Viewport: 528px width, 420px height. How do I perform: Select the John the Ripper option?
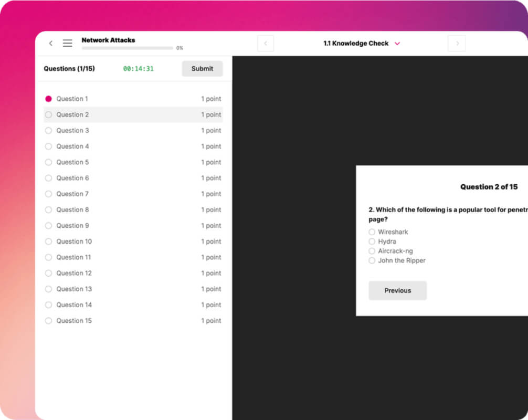pyautogui.click(x=397, y=260)
